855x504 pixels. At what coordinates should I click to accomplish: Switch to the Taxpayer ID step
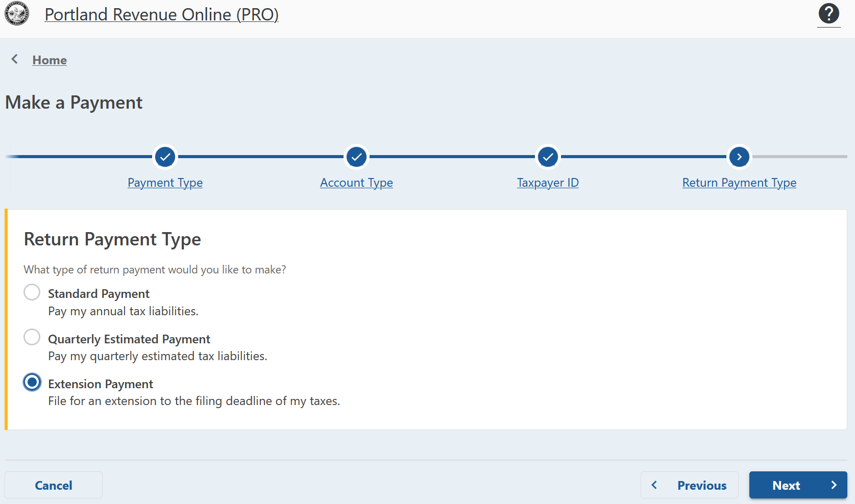click(x=547, y=182)
